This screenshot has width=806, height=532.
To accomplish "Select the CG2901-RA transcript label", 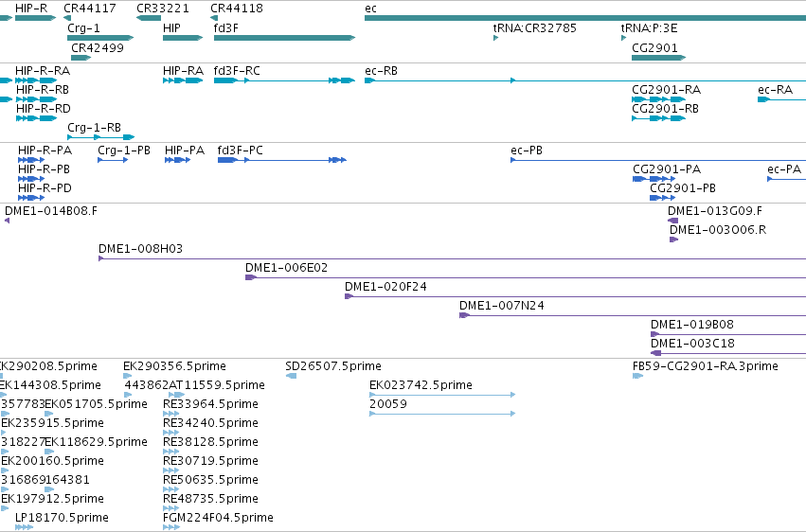I will (666, 89).
